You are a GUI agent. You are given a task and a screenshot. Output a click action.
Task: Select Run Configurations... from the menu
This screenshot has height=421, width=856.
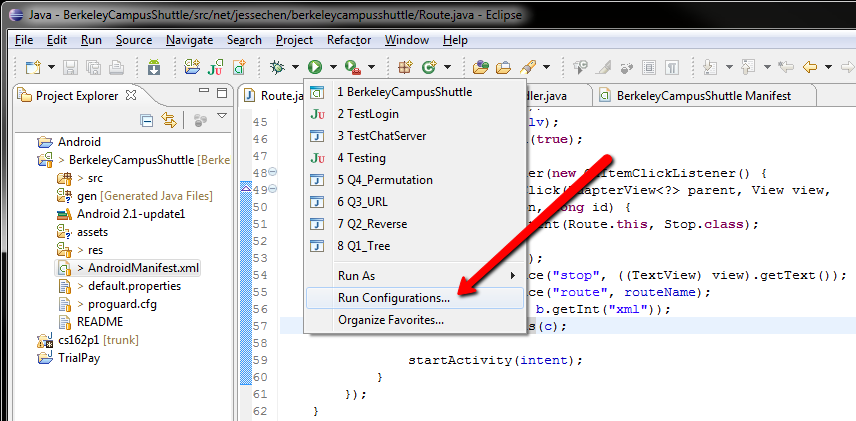[x=394, y=297]
